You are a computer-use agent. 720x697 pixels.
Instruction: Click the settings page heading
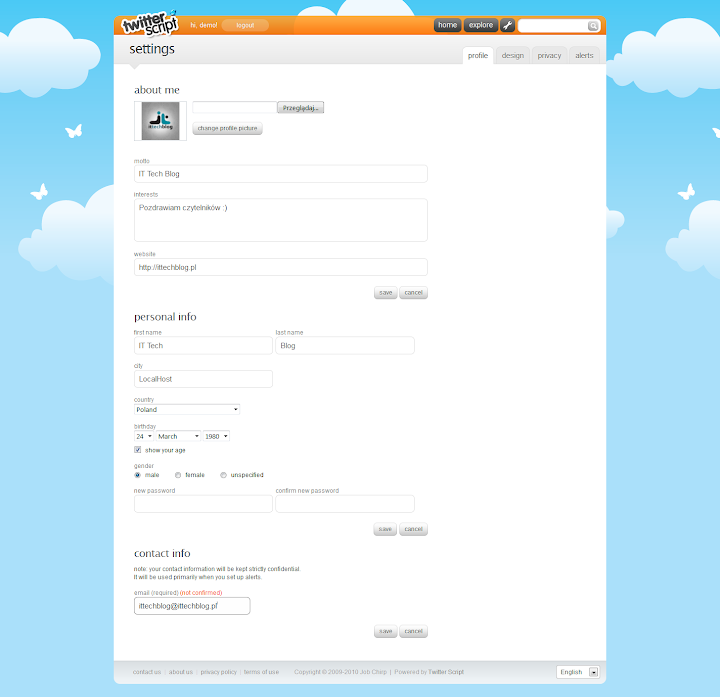point(152,49)
